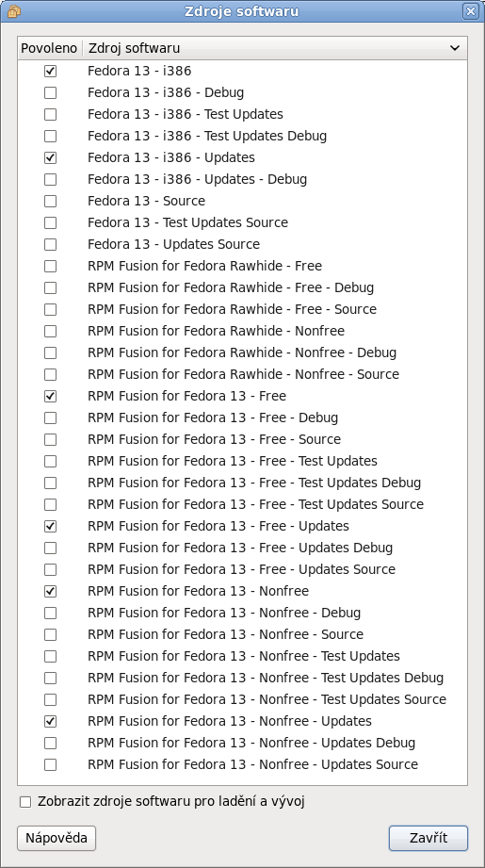Open help with Nápověda button
The width and height of the screenshot is (485, 868).
[57, 838]
